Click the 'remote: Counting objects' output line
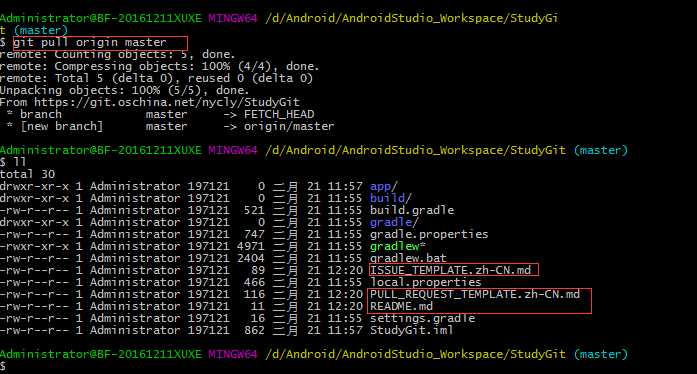The image size is (697, 374). pos(117,55)
